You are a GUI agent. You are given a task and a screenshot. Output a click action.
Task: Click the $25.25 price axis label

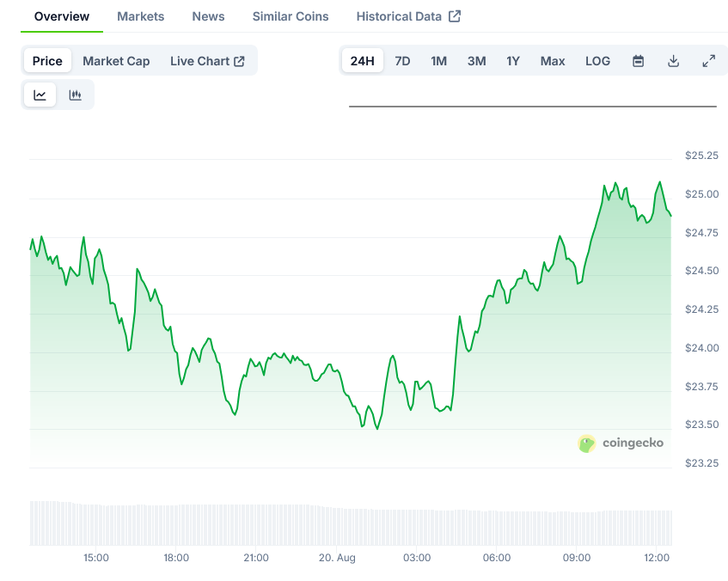701,156
